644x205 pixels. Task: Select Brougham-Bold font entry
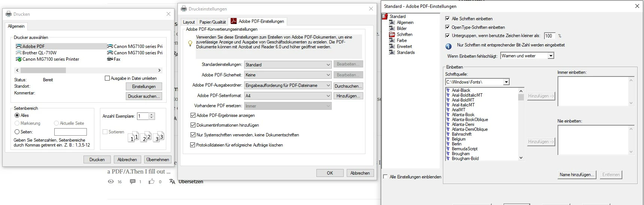point(465,159)
